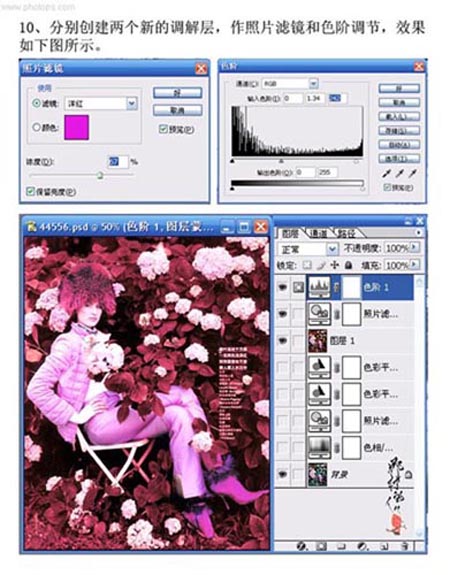
Task: Click the hidden 照片滤 layer's photo filter icon
Action: click(320, 421)
